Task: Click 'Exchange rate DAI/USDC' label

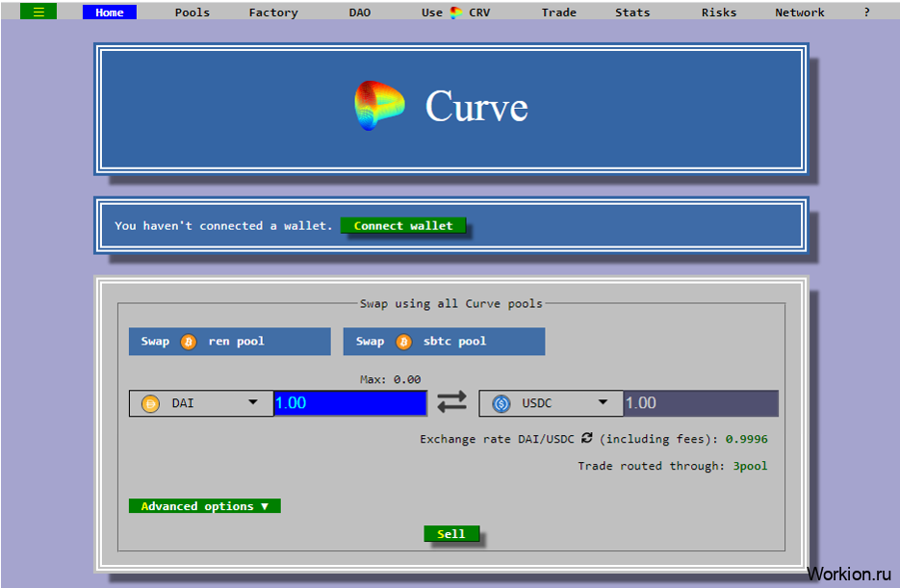Action: click(x=497, y=439)
